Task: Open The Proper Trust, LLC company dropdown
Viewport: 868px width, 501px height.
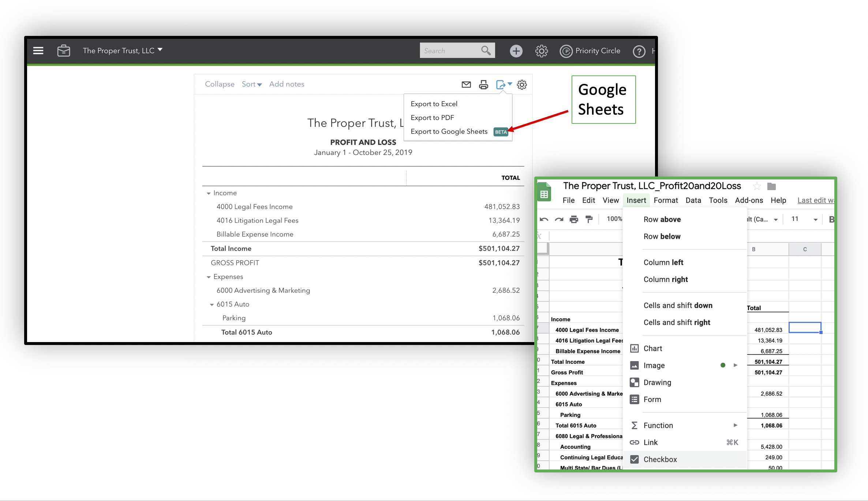Action: point(123,51)
